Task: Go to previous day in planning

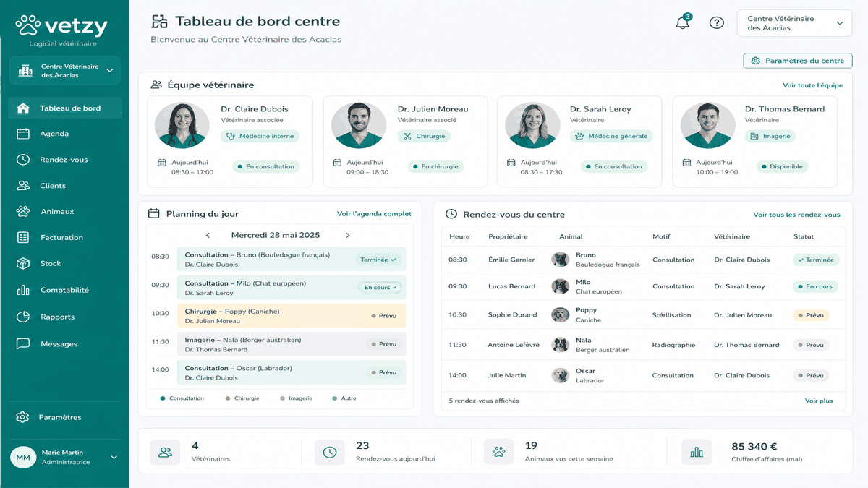Action: [x=208, y=235]
